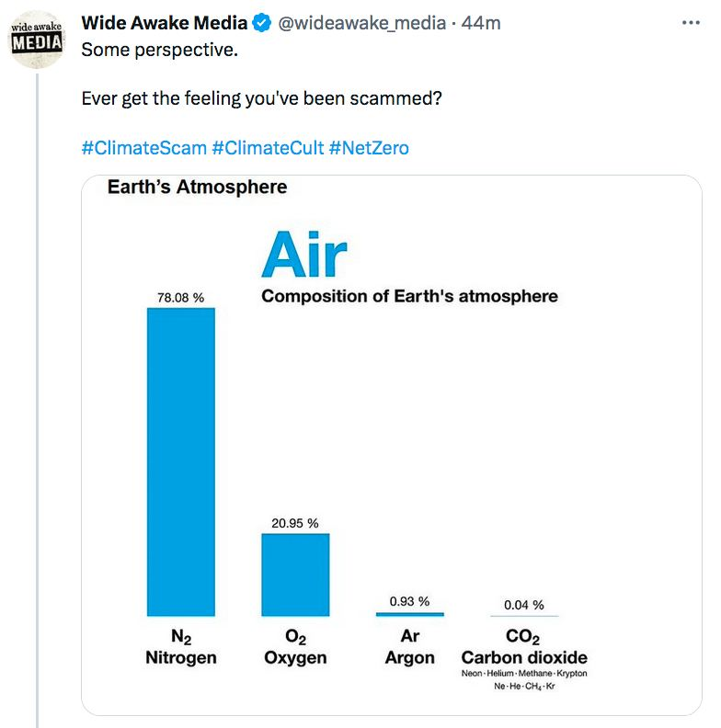721x728 pixels.
Task: Open the 44m timestamp link
Action: point(481,24)
